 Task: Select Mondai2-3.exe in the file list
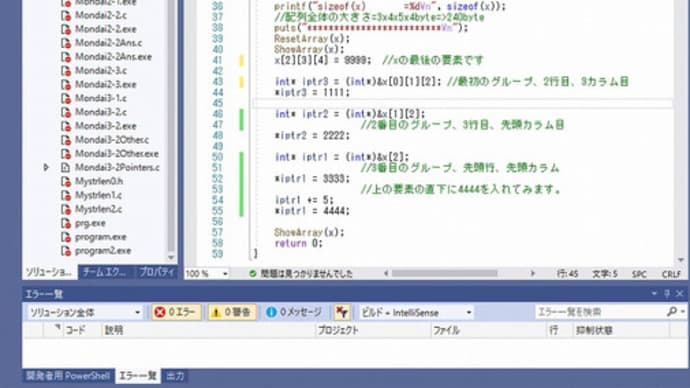tap(105, 84)
